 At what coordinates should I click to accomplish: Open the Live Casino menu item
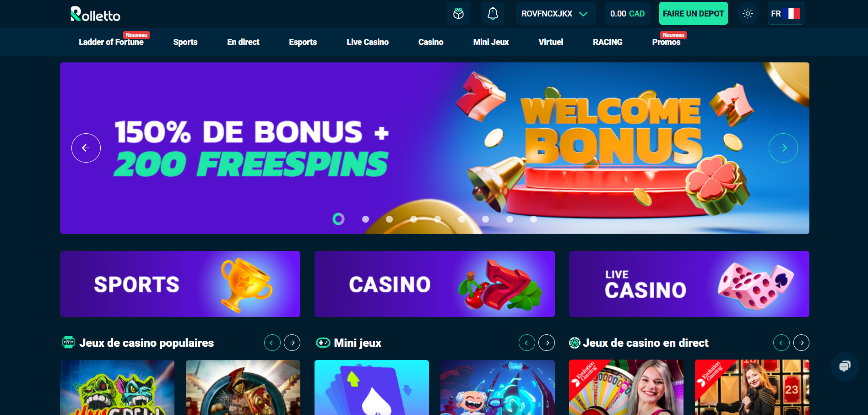point(368,42)
